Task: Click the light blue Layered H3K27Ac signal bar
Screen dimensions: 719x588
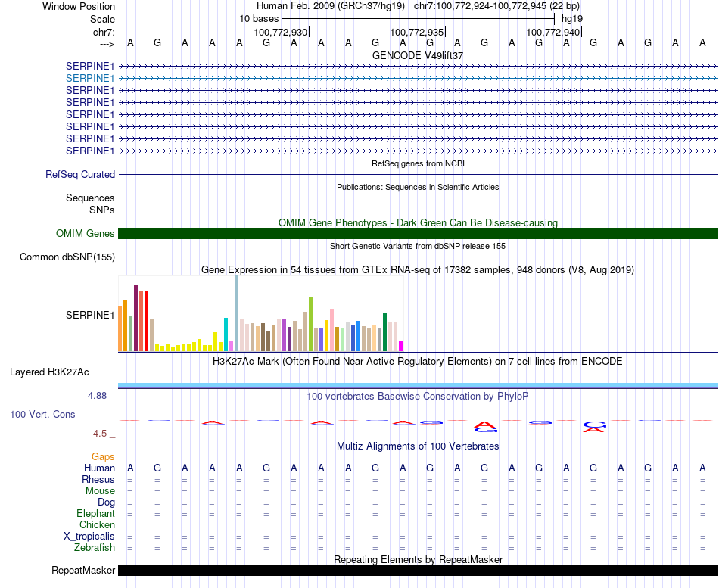Action: 418,385
